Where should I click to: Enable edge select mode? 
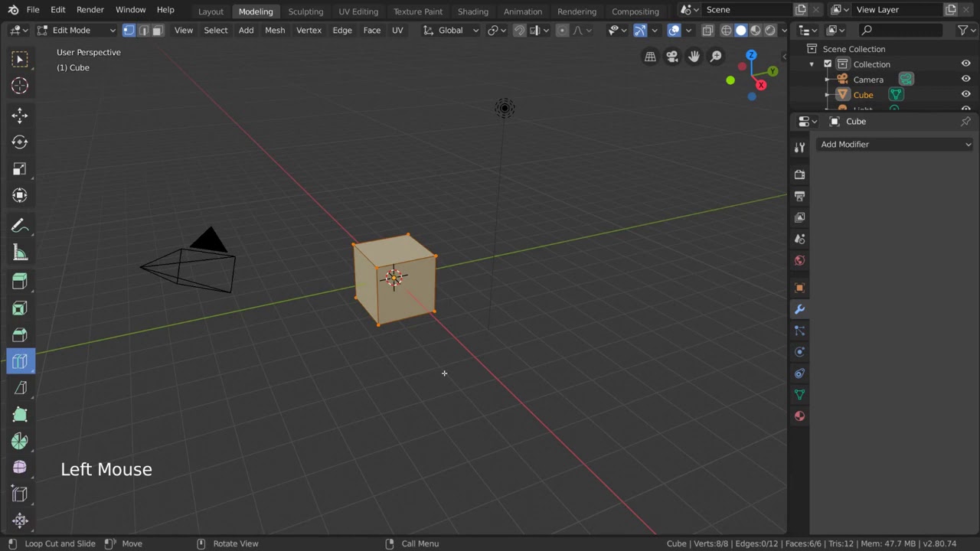point(143,31)
